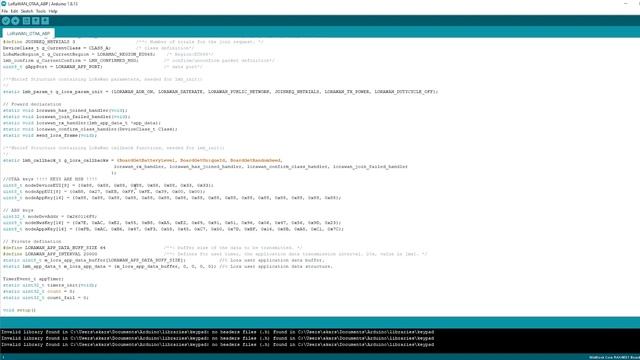Image resolution: width=640 pixels, height=360 pixels.
Task: Click the '// Foward declaration' comment
Action: (x=32, y=104)
